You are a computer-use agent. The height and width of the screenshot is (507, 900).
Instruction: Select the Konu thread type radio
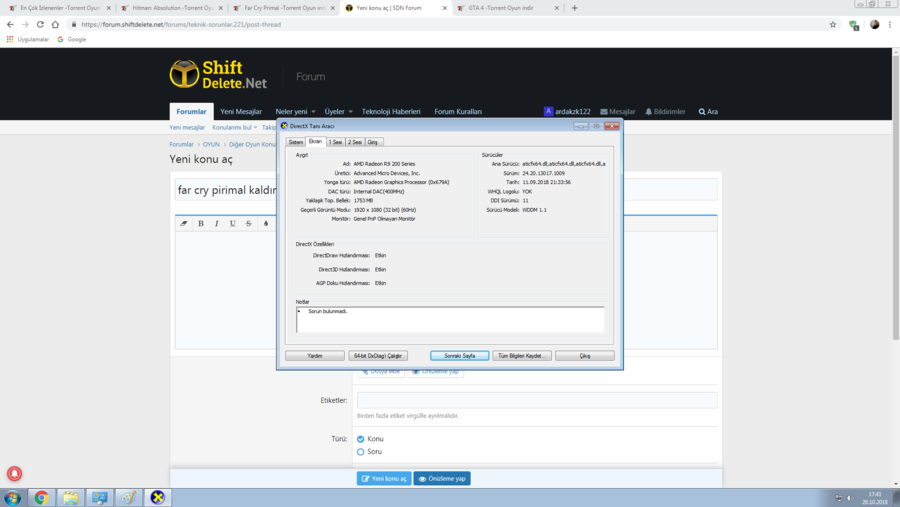[360, 439]
